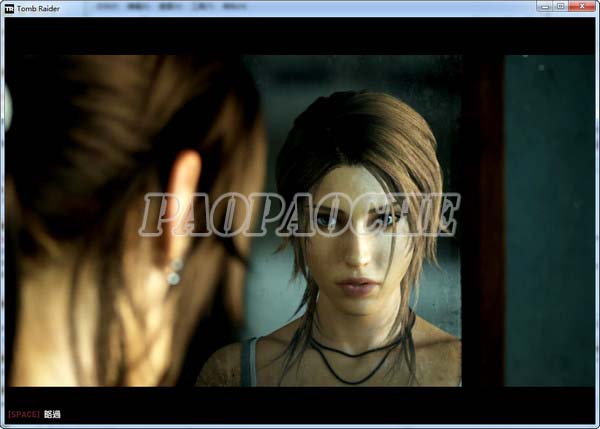Click the TR icon in the title bar

click(9, 8)
